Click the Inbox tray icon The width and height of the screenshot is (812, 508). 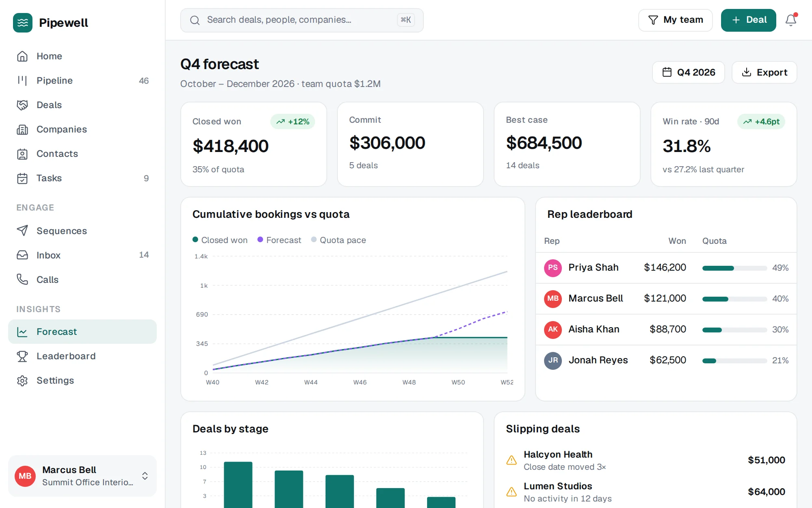(x=22, y=255)
